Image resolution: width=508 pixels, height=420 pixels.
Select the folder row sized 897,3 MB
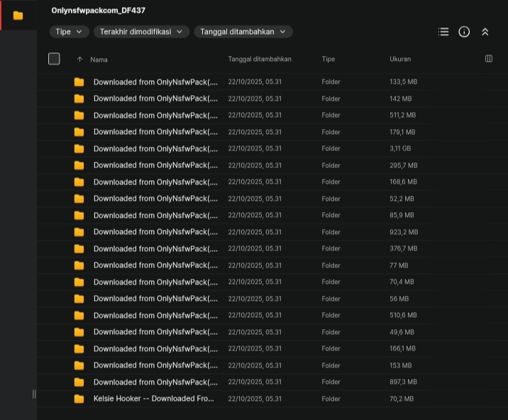[x=155, y=382]
